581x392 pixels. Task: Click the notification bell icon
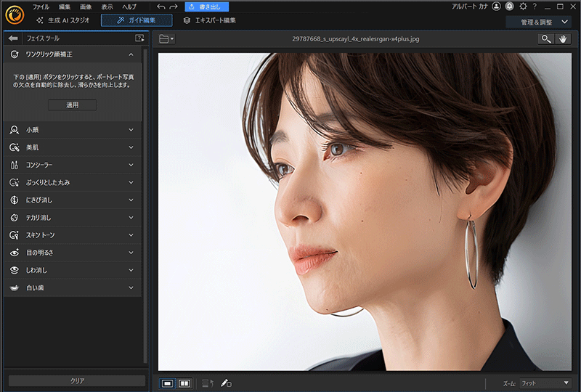tap(511, 7)
